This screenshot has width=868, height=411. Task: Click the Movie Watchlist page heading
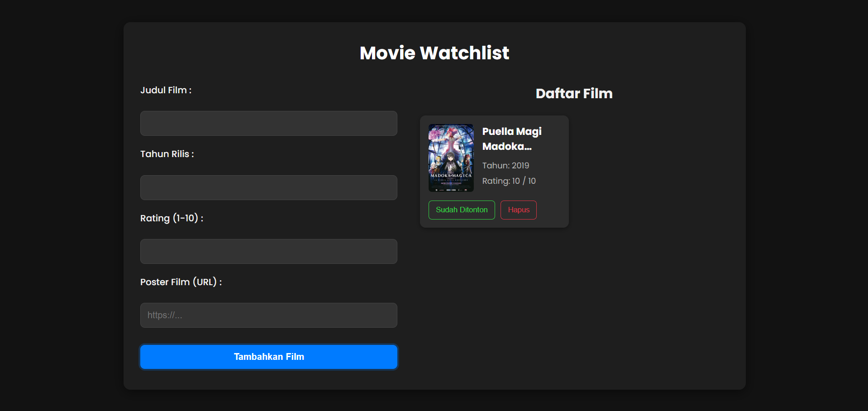coord(434,53)
